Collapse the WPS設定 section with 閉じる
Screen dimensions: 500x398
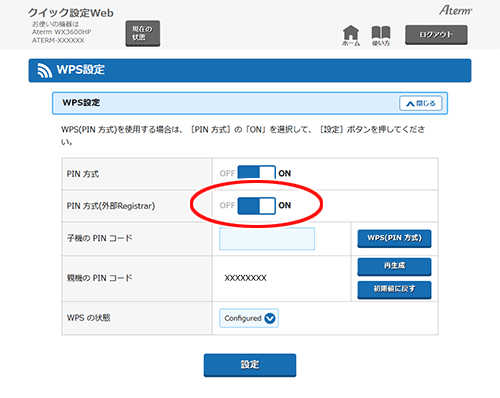coord(421,103)
